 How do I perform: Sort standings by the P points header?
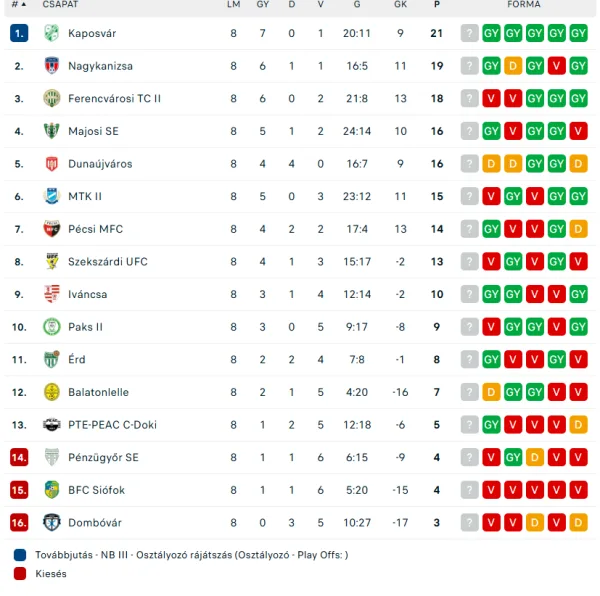[437, 4]
